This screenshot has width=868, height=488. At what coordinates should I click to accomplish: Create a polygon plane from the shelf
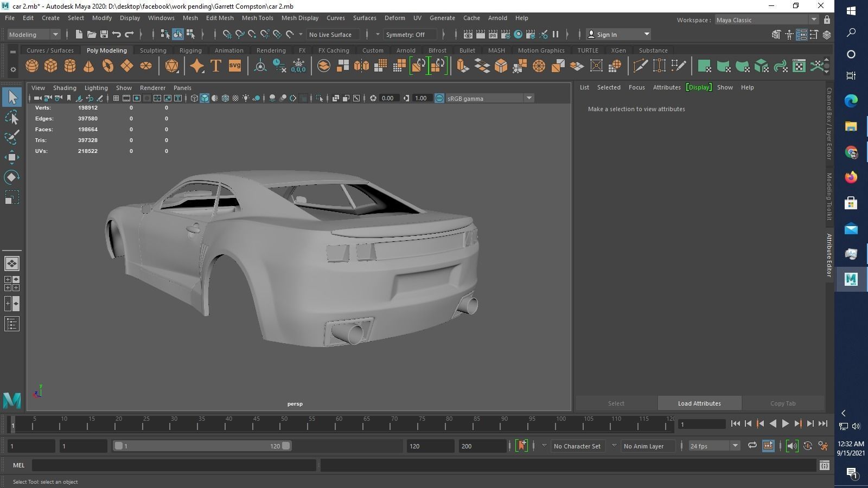[x=127, y=66]
